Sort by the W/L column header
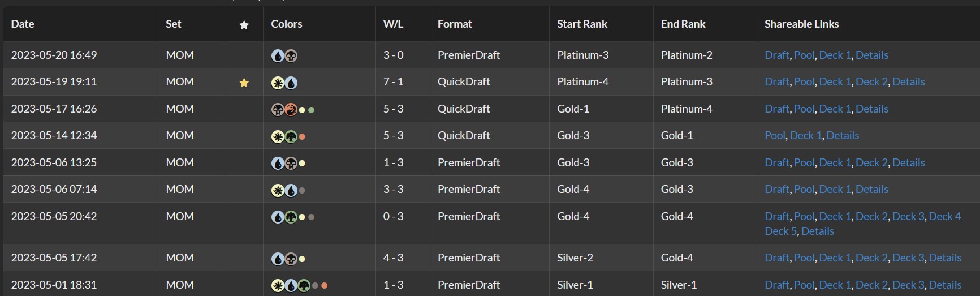 point(393,24)
